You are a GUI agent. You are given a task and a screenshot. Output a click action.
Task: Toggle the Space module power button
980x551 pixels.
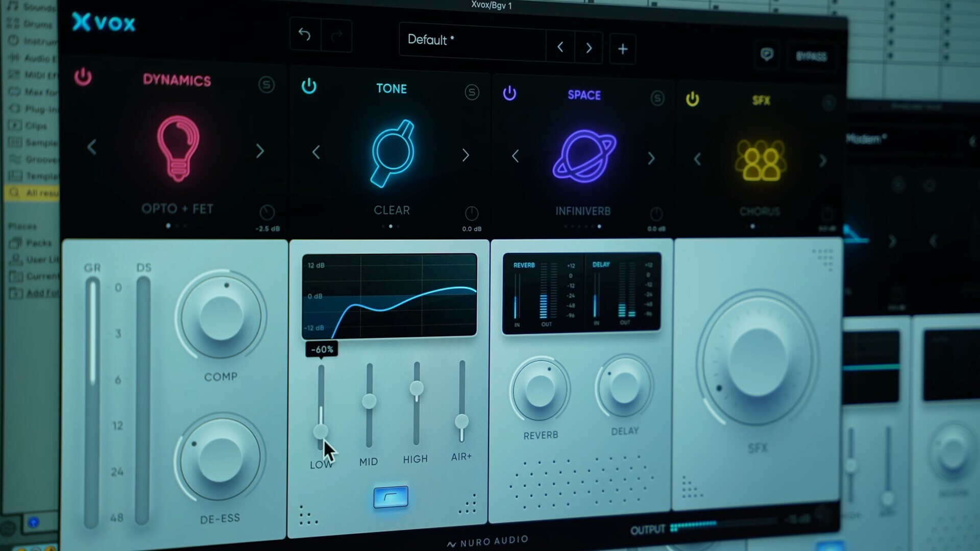(509, 93)
